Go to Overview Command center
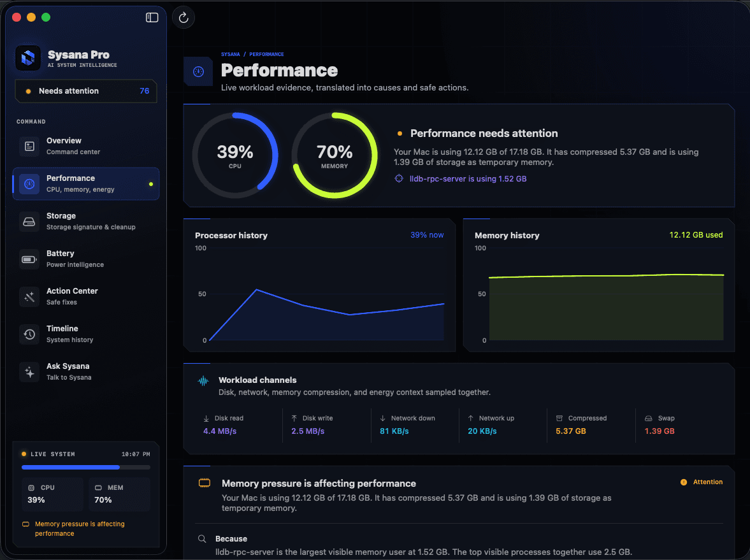The width and height of the screenshot is (750, 560). (x=86, y=147)
